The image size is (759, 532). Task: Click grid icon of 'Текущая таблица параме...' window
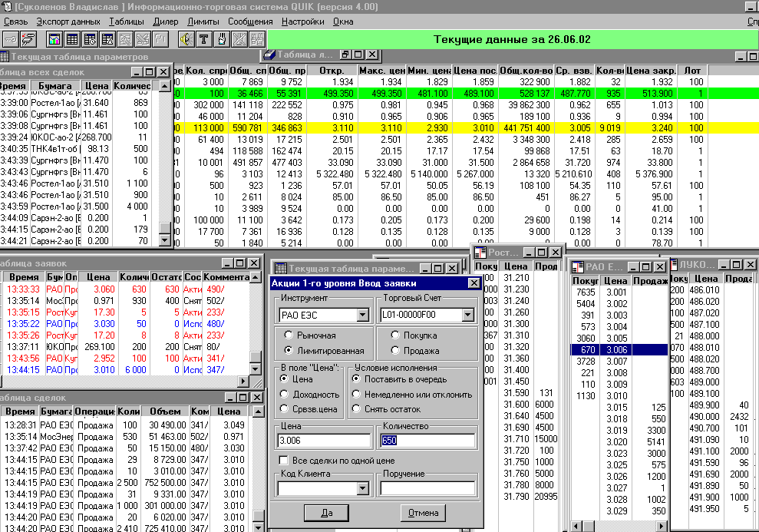280,268
